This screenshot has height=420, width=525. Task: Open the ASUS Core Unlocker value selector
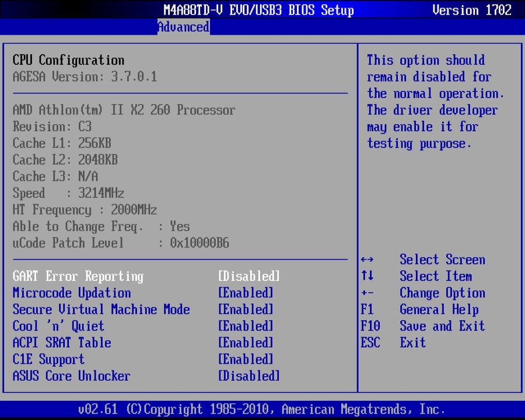click(x=249, y=376)
